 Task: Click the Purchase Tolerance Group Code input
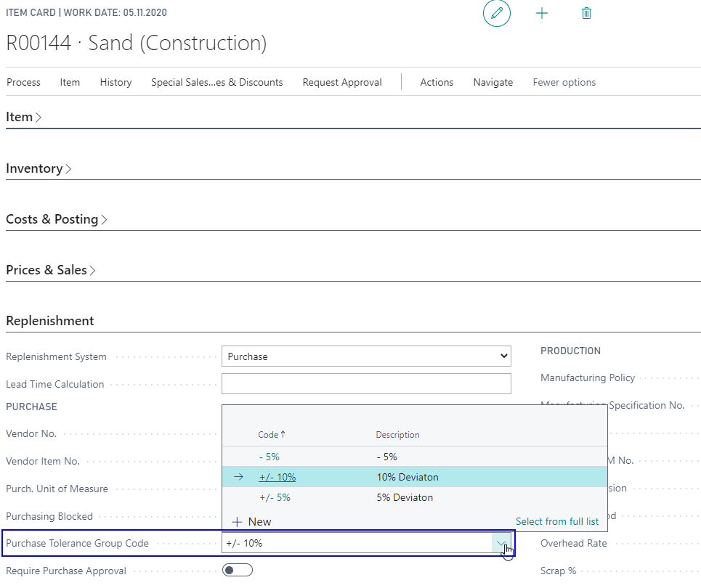(357, 543)
